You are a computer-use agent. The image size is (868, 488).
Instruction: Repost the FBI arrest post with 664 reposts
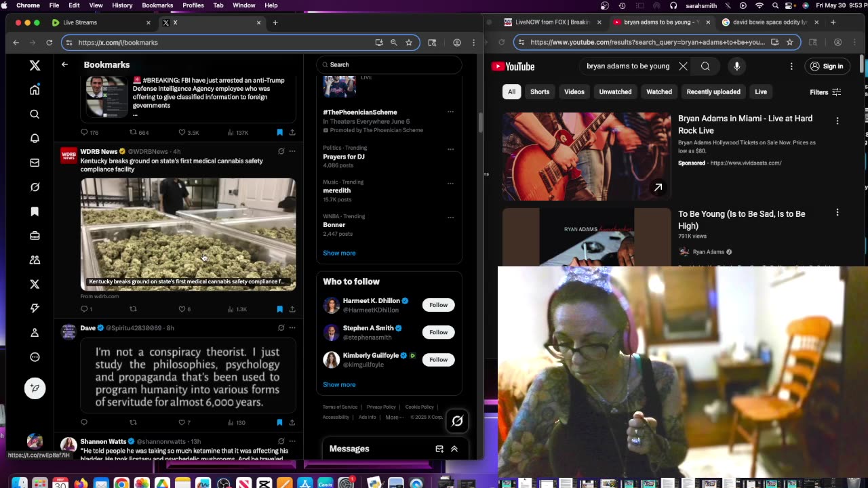pos(139,133)
